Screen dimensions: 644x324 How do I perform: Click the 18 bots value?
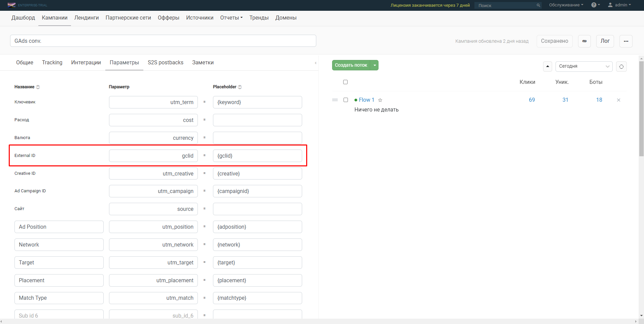599,100
